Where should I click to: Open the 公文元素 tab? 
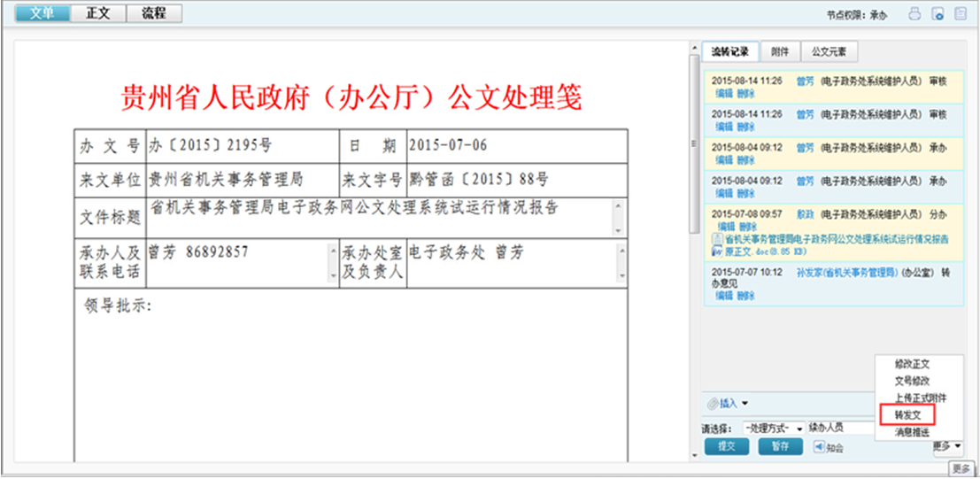tap(829, 52)
